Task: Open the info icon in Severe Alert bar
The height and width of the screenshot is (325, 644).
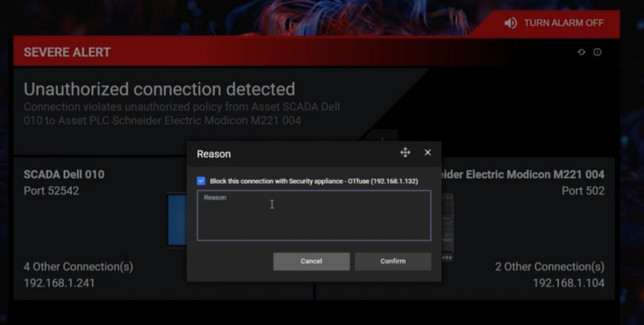Action: point(597,52)
